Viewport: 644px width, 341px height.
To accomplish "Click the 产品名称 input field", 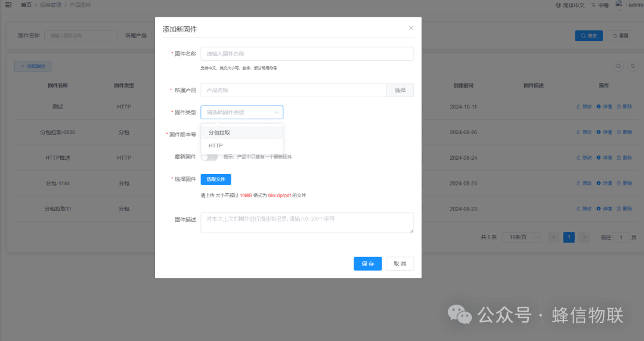I will 293,91.
